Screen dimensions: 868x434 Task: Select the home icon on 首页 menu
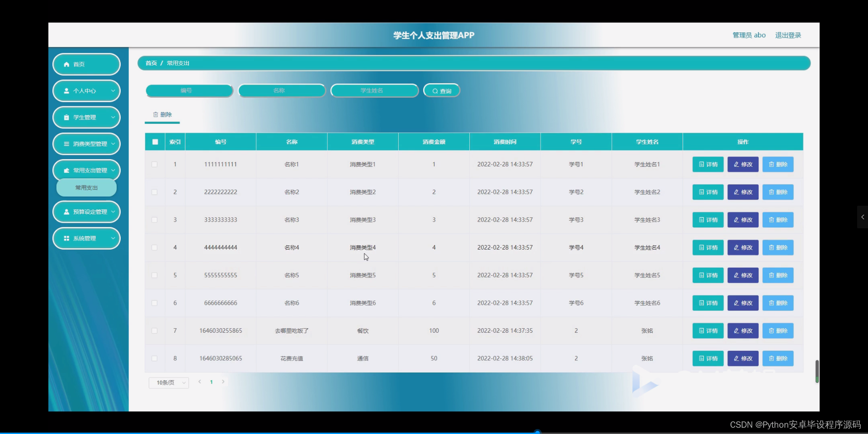click(66, 64)
